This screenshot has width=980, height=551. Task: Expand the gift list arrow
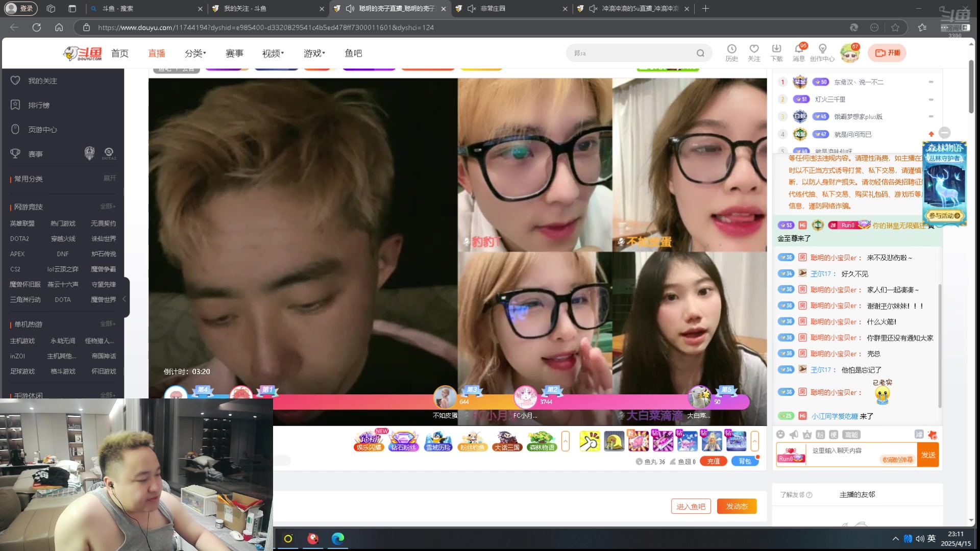754,441
